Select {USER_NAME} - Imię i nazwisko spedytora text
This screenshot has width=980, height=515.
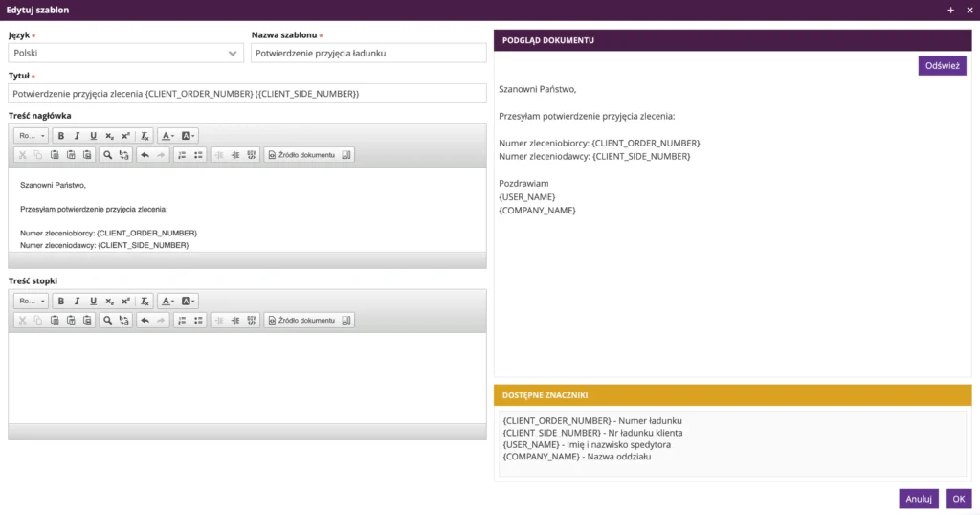tap(587, 445)
